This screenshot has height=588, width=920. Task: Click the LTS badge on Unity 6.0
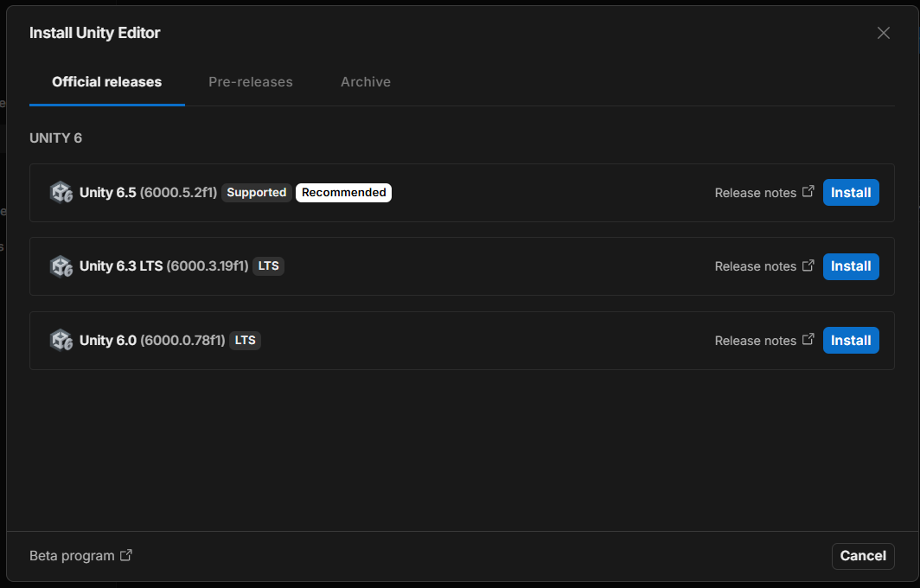pos(245,341)
